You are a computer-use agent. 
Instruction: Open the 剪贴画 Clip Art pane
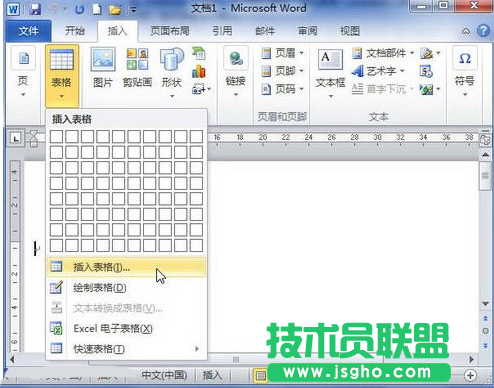click(137, 68)
